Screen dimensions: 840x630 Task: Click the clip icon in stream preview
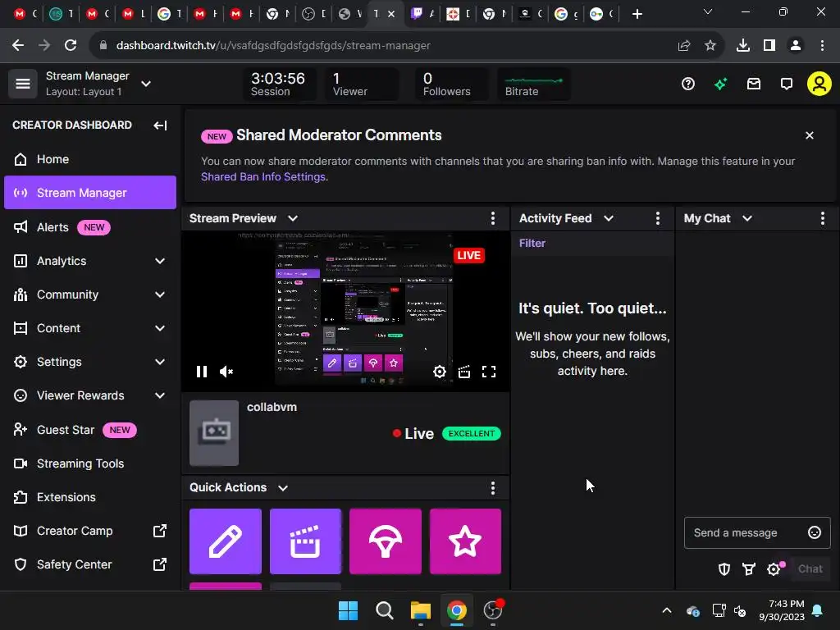(464, 372)
